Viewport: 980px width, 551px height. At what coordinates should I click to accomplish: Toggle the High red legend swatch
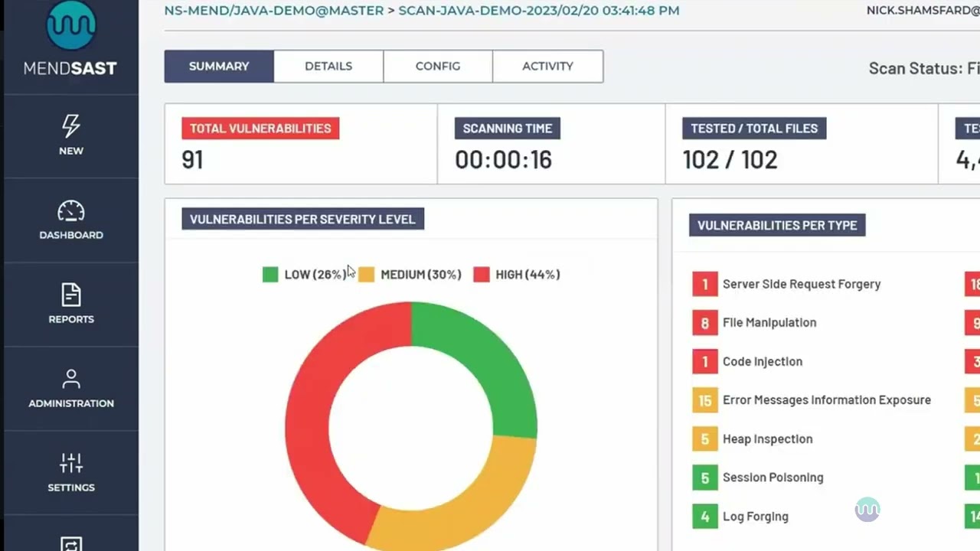coord(482,275)
